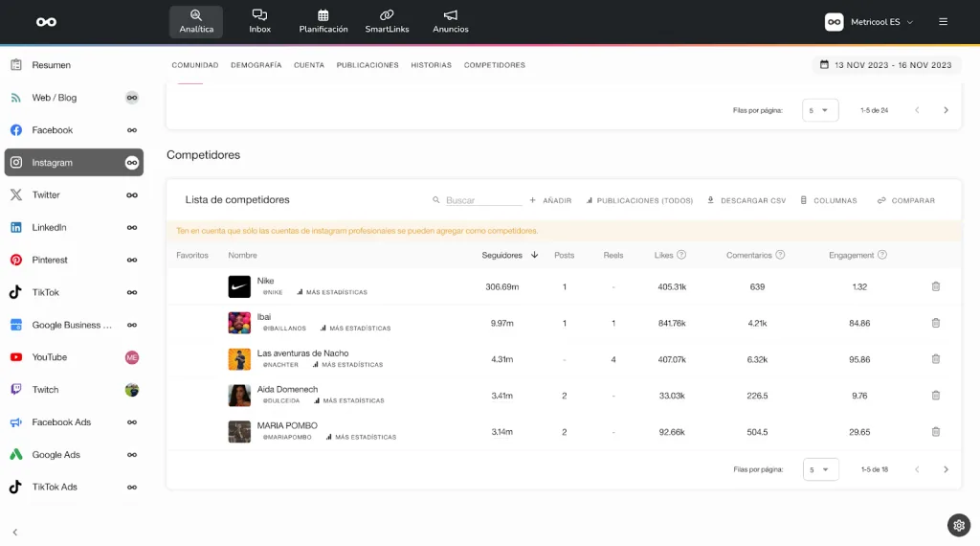Go to next page of upper table (1-5 de 24)
The height and width of the screenshot is (546, 980).
click(x=946, y=110)
